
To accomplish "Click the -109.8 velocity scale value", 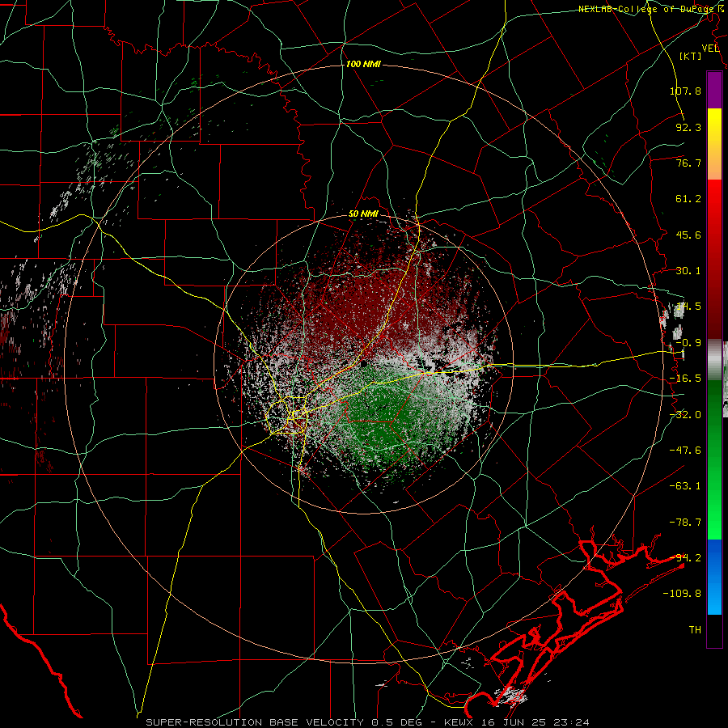I will coord(682,594).
